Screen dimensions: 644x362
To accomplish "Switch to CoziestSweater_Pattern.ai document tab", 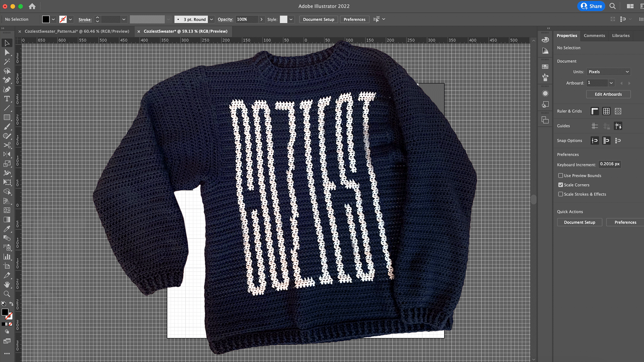I will [x=77, y=31].
